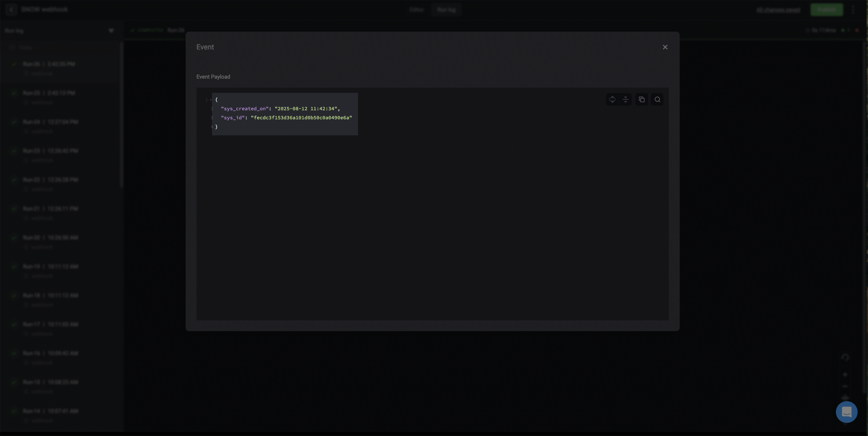This screenshot has width=868, height=436.
Task: Go back using the arrow beside SNOW webhook
Action: click(x=11, y=9)
